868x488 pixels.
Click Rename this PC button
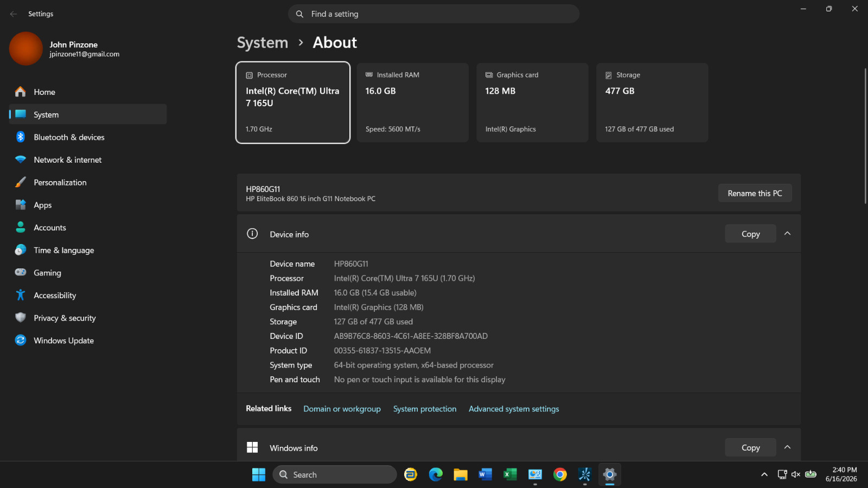tap(755, 193)
